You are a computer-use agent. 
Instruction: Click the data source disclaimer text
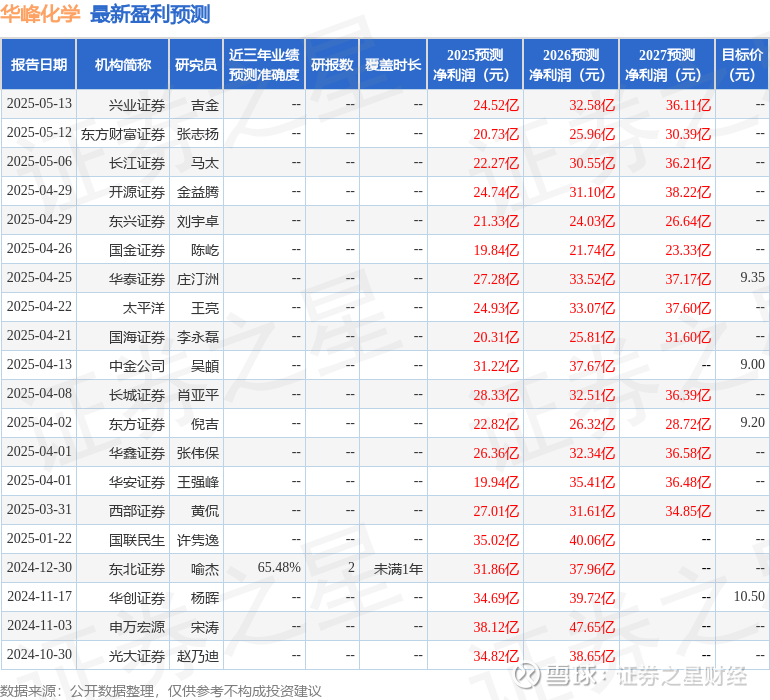click(161, 691)
